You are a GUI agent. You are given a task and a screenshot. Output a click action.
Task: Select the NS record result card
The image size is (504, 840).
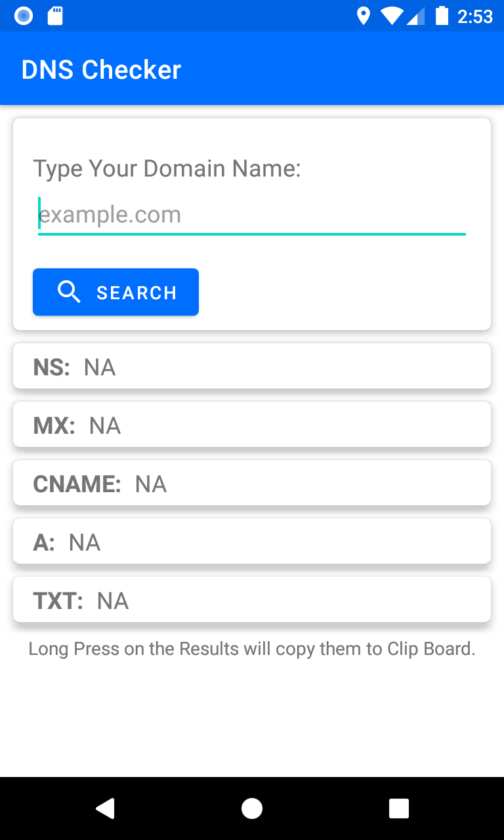pos(252,366)
